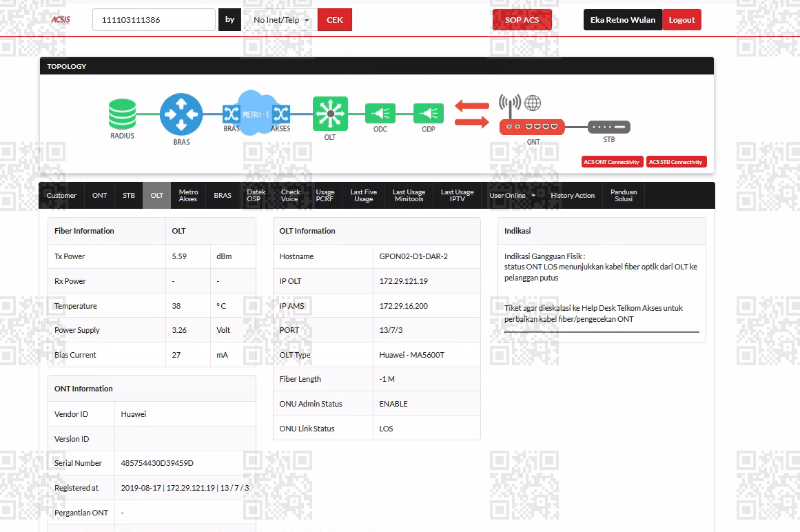Open the BRAS tab
800x532 pixels.
(x=223, y=195)
